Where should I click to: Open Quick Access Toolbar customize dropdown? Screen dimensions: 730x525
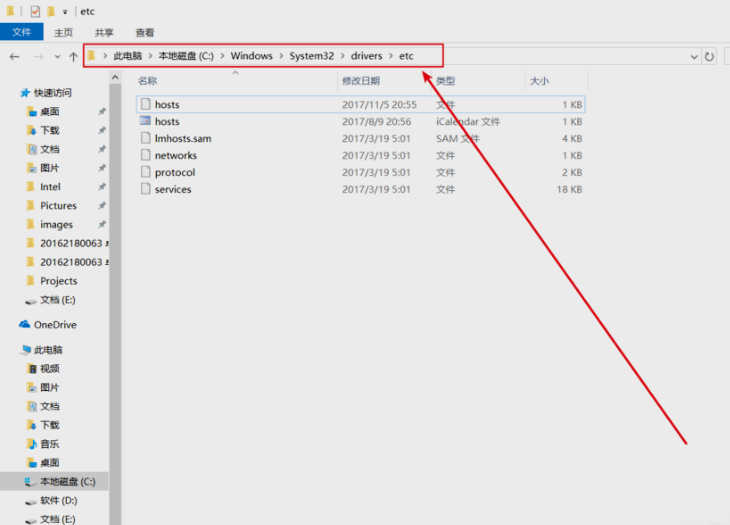point(65,12)
